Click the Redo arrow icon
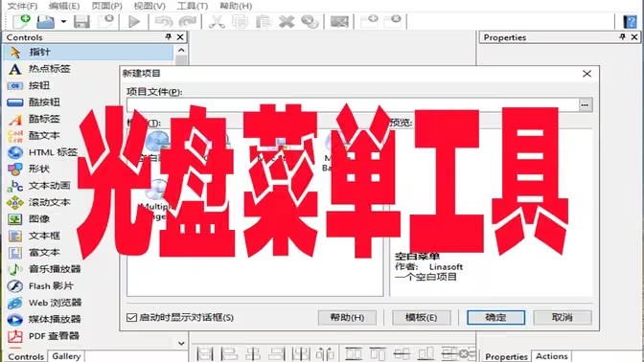 (188, 21)
